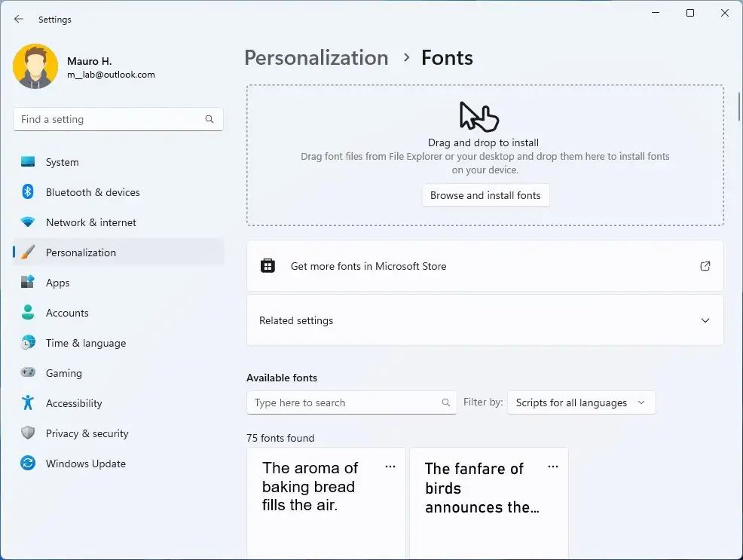This screenshot has width=743, height=560.
Task: Open Time & language settings
Action: (x=85, y=343)
